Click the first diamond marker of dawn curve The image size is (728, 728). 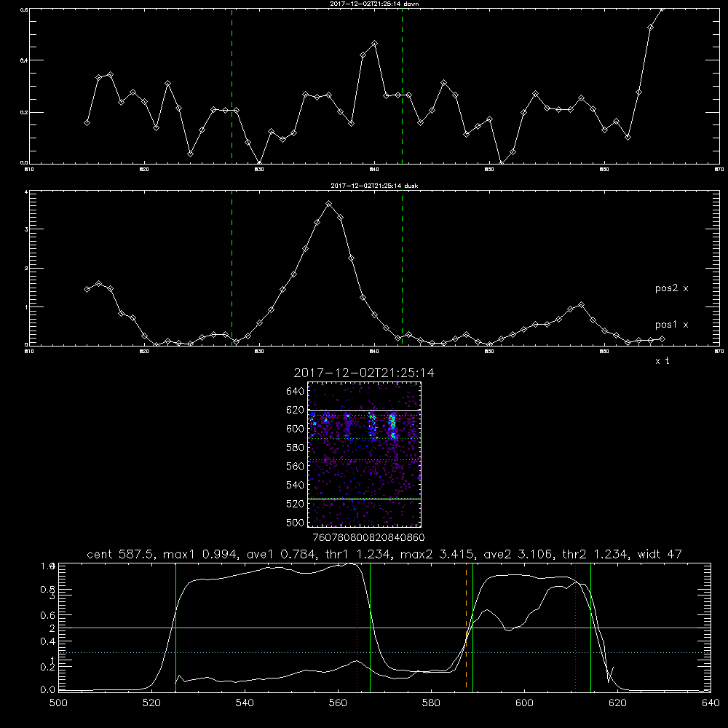87,122
